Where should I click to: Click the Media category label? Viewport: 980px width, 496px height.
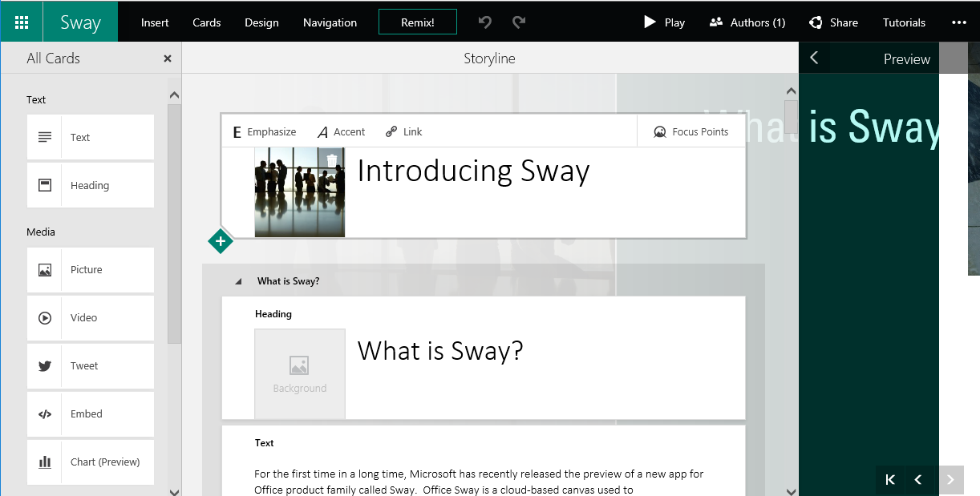pos(41,232)
